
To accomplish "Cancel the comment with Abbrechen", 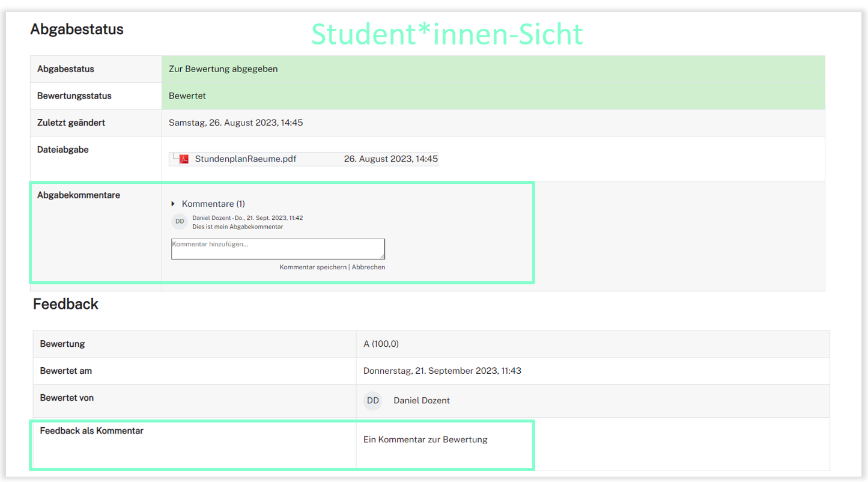I will tap(368, 267).
